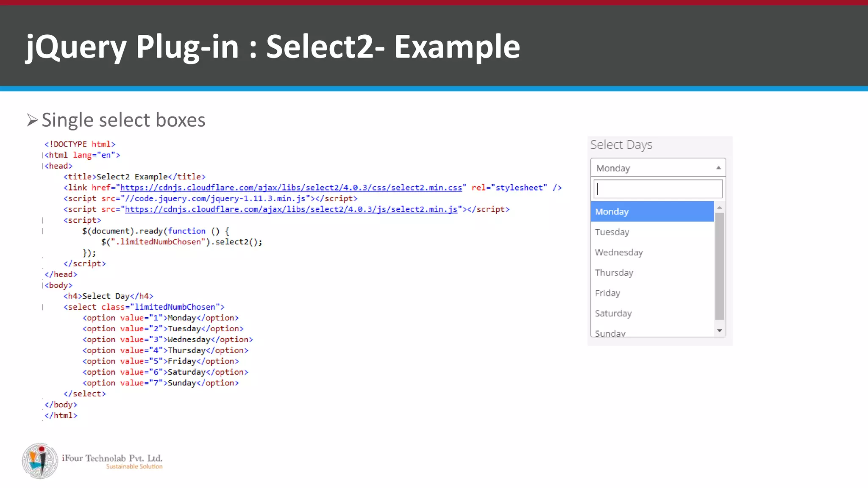Screen dimensions: 868x488
Task: Click the '<html lang="en">' code line
Action: coord(82,155)
